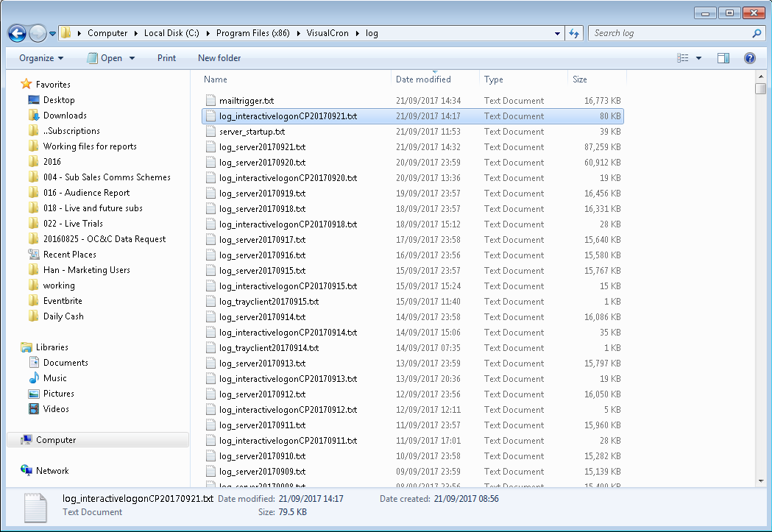772x532 pixels.
Task: Toggle the preview pane icon
Action: pyautogui.click(x=723, y=58)
